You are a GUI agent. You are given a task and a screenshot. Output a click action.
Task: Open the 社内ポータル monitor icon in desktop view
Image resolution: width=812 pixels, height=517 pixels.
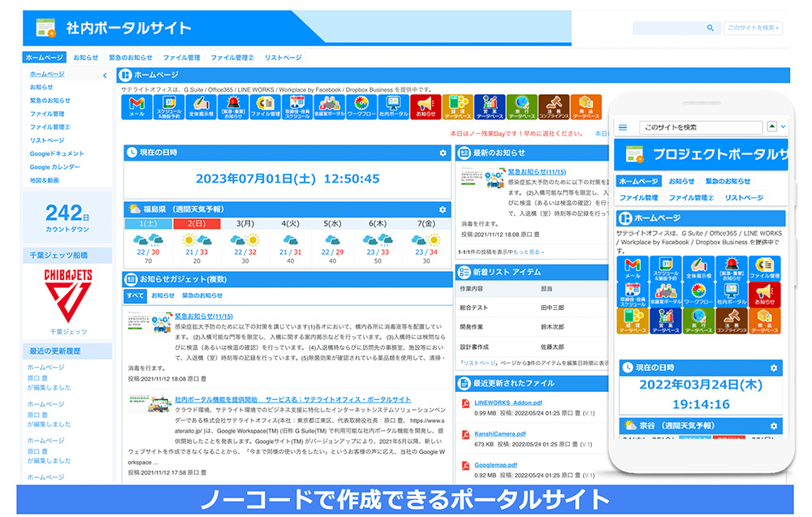coord(394,107)
